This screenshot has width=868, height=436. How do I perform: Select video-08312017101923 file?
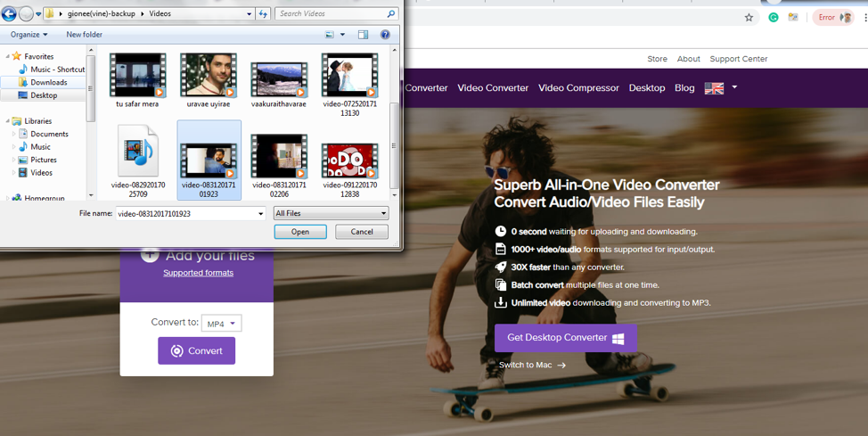[209, 160]
